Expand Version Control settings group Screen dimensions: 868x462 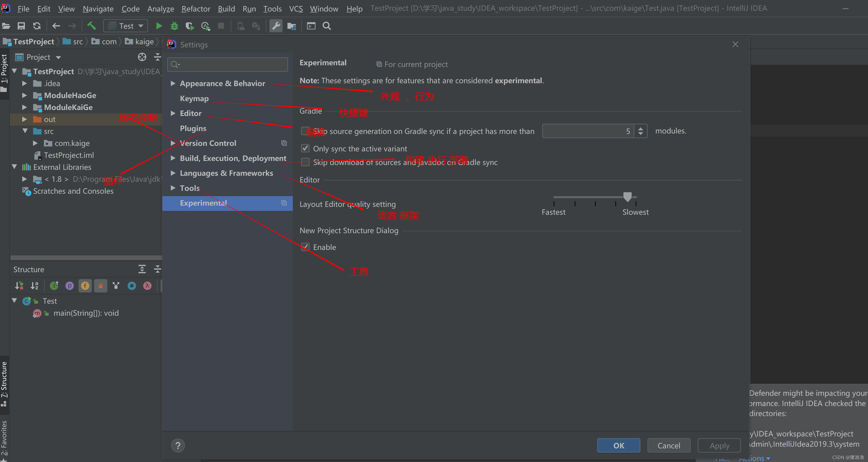click(173, 143)
